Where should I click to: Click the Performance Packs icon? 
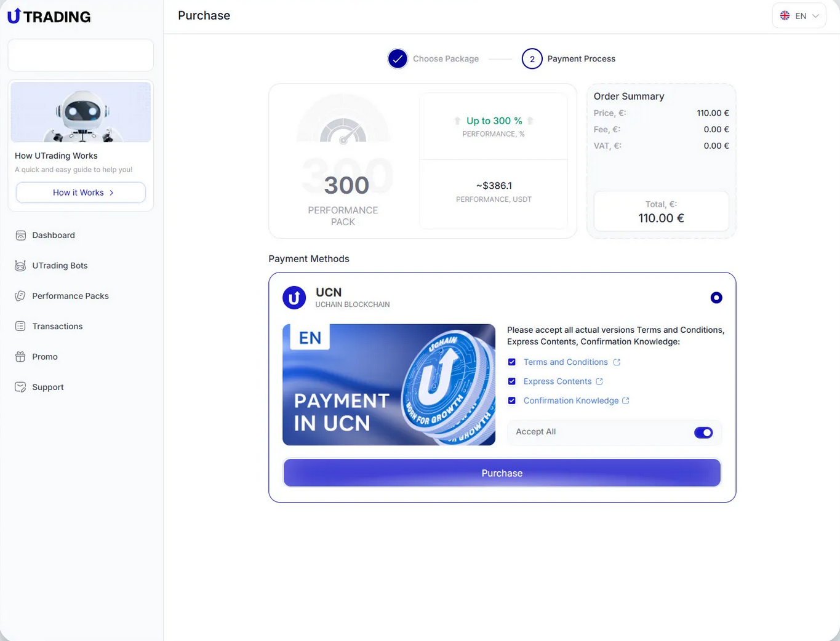click(x=20, y=296)
